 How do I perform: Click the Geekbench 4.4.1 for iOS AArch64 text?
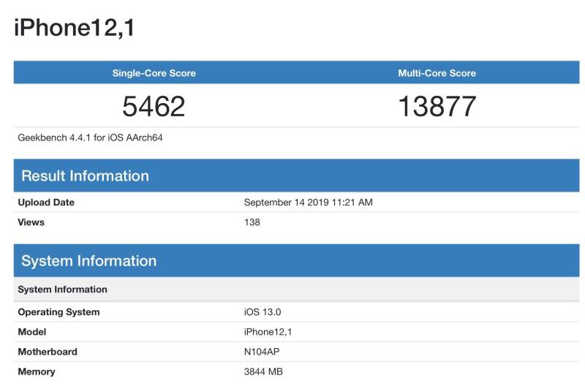[90, 137]
